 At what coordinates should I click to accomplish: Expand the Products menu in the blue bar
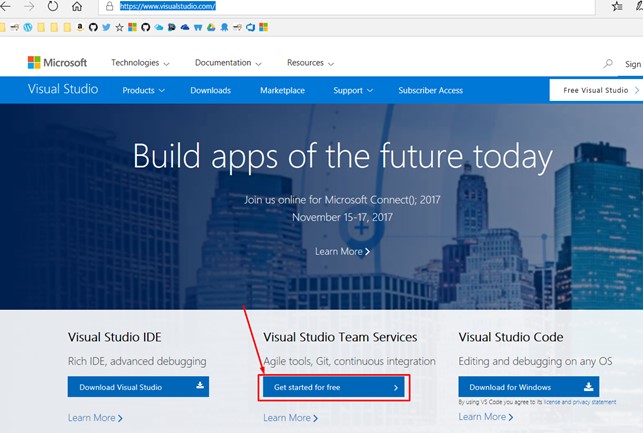(x=143, y=91)
